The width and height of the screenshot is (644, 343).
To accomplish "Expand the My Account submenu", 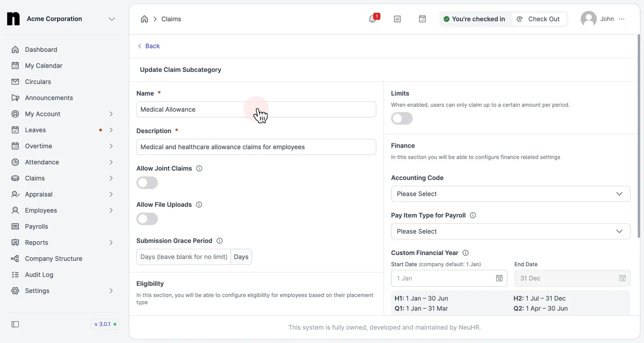I will point(111,114).
